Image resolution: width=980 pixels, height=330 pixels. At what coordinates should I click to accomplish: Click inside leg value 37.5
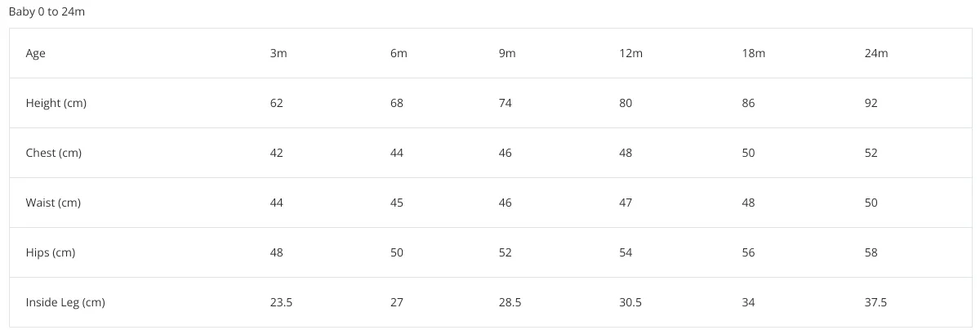[875, 302]
